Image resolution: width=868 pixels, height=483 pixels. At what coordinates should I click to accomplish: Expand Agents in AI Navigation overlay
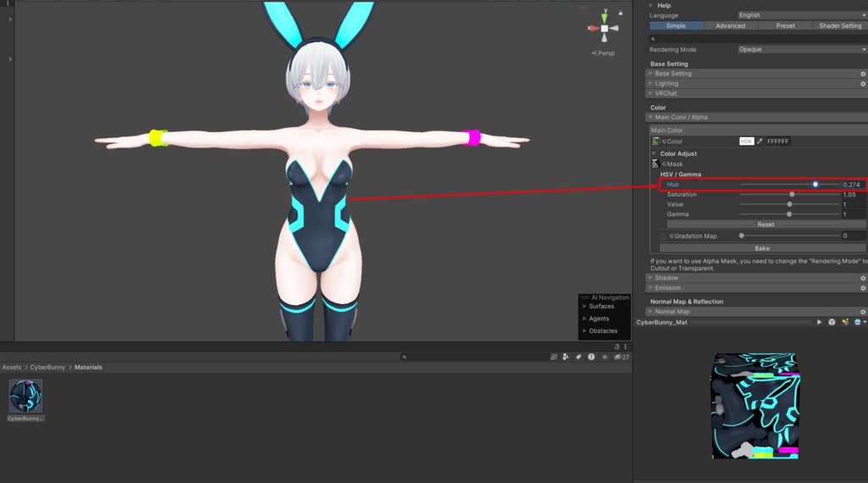(x=585, y=318)
